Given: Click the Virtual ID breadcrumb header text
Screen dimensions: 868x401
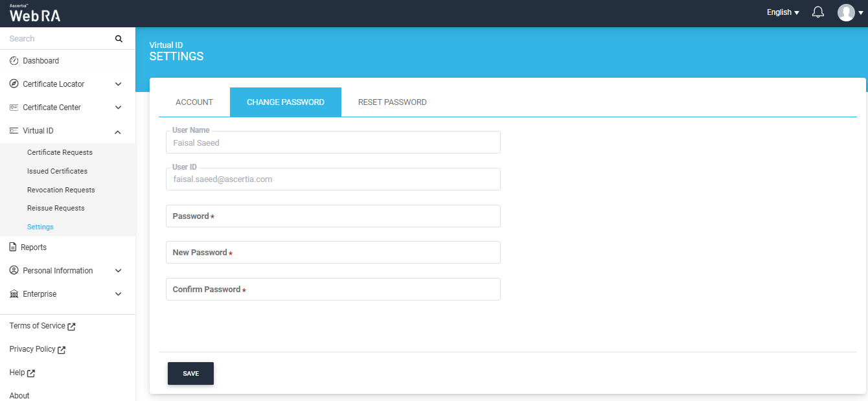Looking at the screenshot, I should [x=166, y=45].
